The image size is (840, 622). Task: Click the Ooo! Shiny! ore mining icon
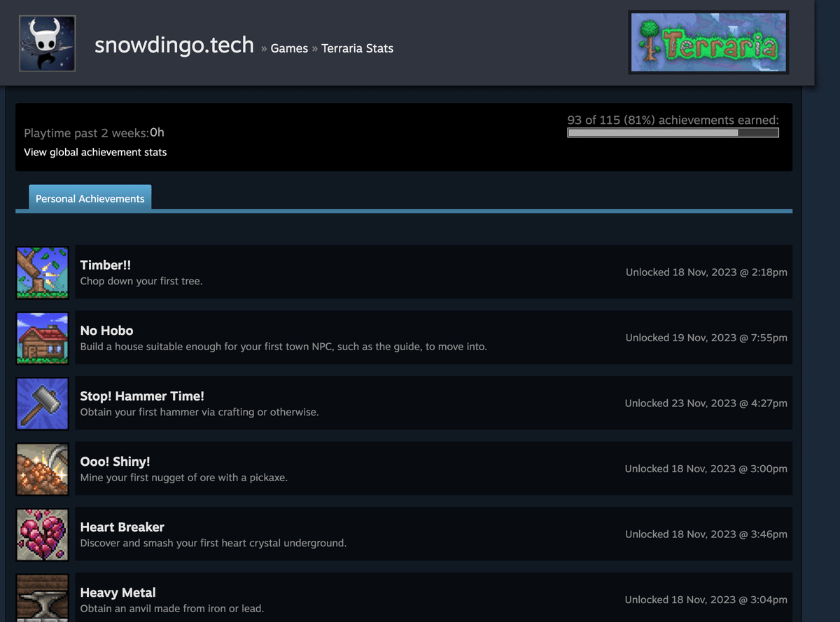(42, 469)
